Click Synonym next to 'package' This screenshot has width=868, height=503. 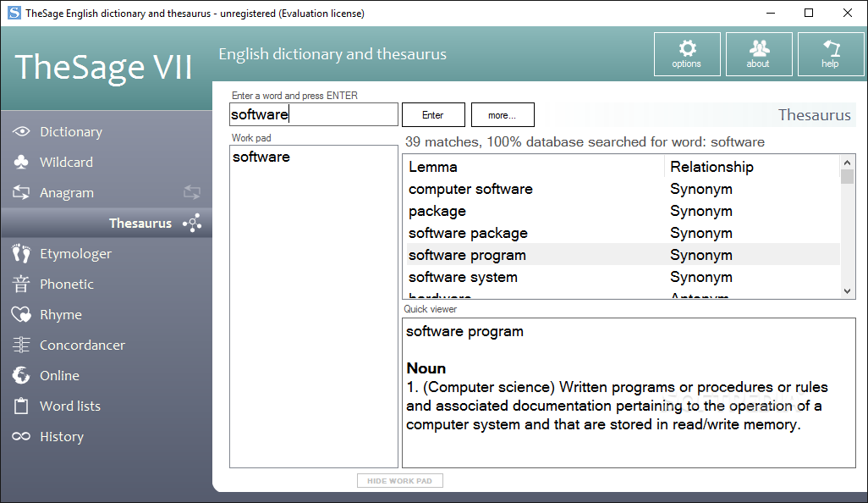tap(700, 211)
